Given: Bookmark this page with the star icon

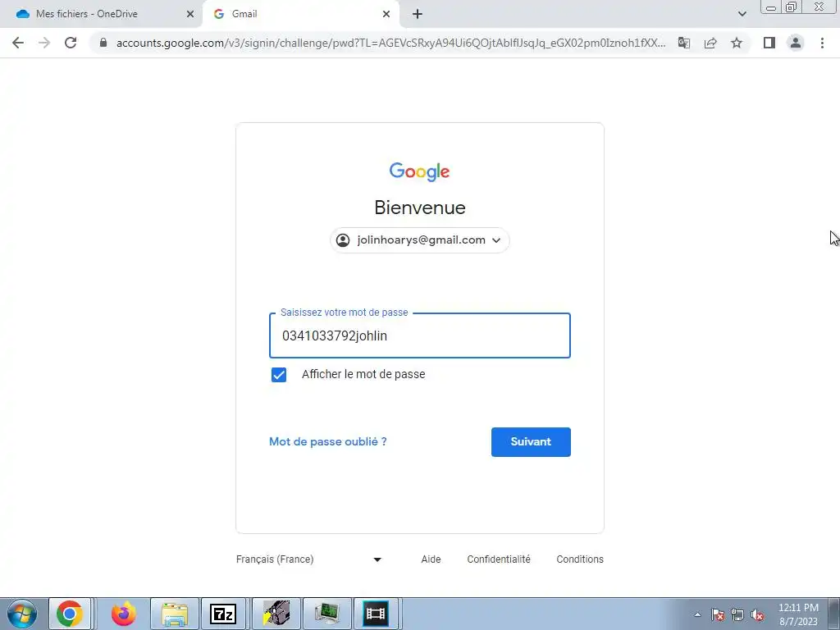Looking at the screenshot, I should coord(737,43).
